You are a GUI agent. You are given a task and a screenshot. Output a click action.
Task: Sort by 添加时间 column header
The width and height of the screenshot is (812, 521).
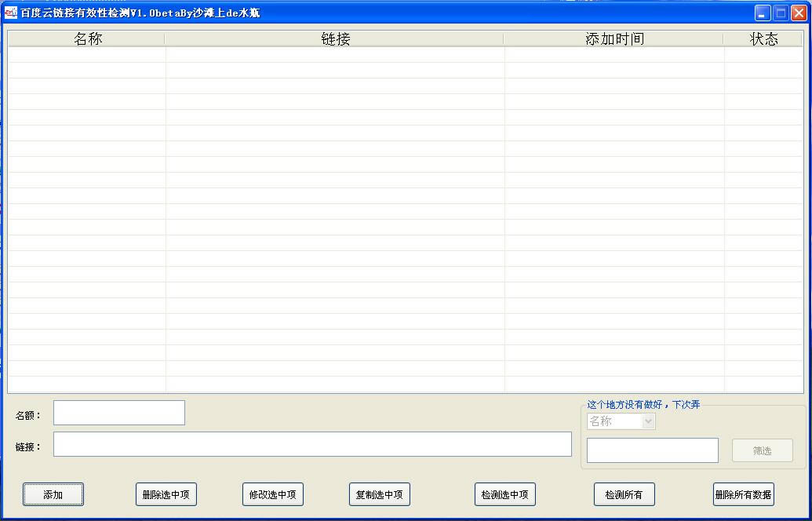pos(614,39)
